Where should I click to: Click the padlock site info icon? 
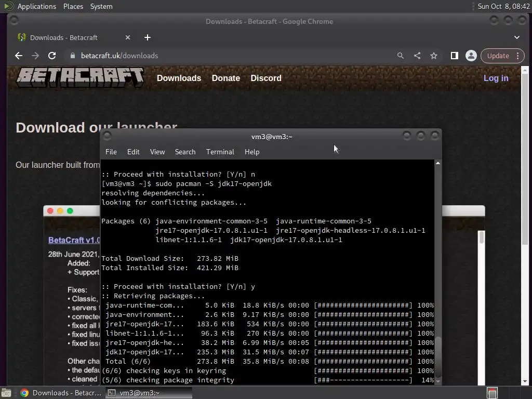click(x=72, y=56)
